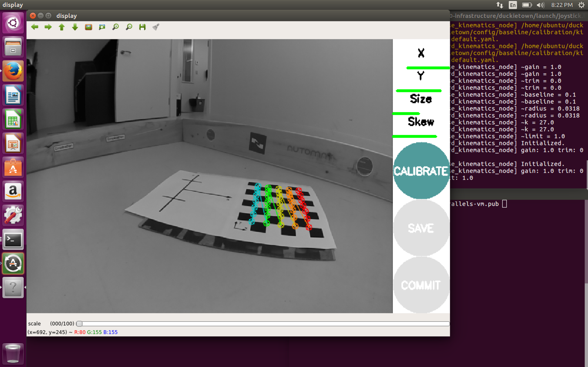The image size is (588, 367).
Task: Click the zoom in magnifier icon
Action: [115, 27]
